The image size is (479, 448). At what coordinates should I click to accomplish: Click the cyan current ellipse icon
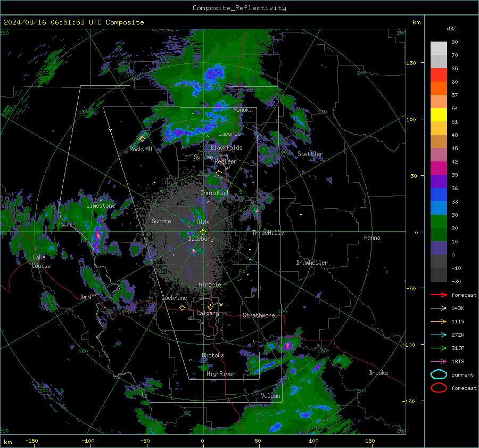pos(439,374)
